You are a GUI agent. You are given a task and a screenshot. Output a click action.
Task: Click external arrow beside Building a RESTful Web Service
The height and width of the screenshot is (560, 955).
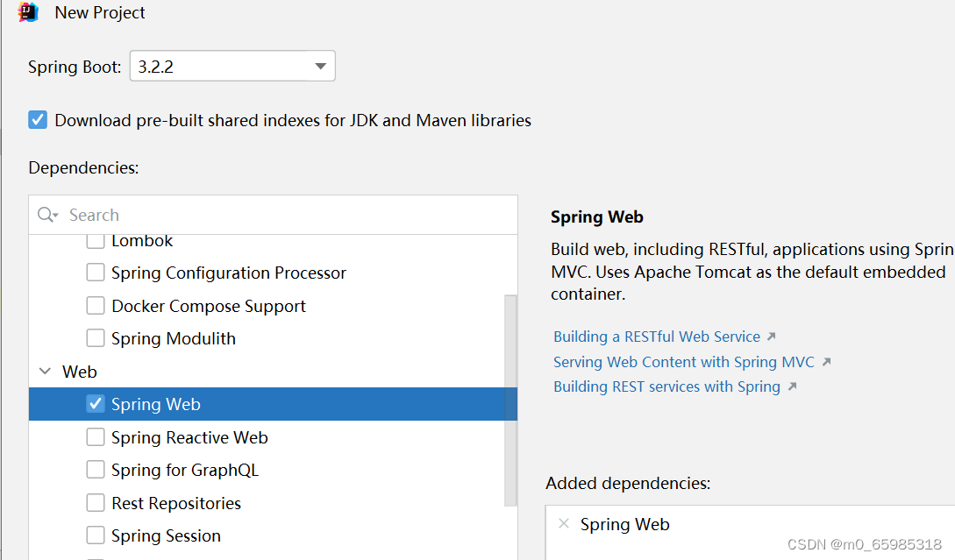[x=771, y=337]
